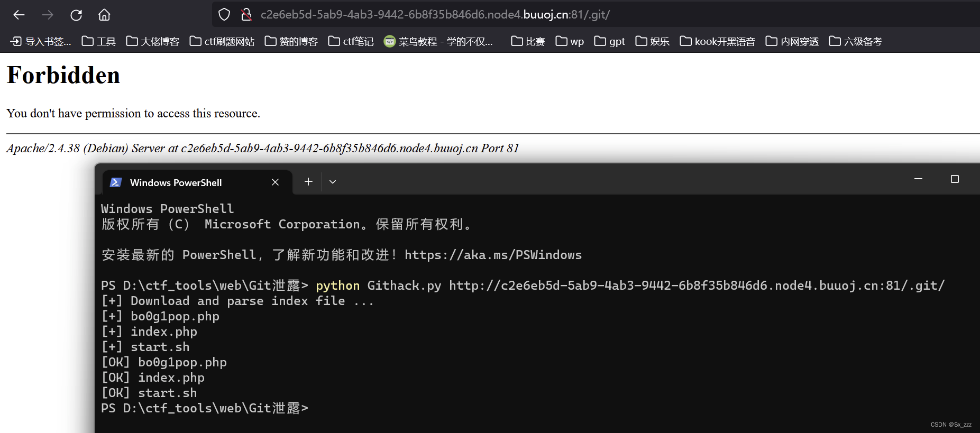This screenshot has width=980, height=433.
Task: Open the 比赛 bookmark folder
Action: click(x=528, y=41)
